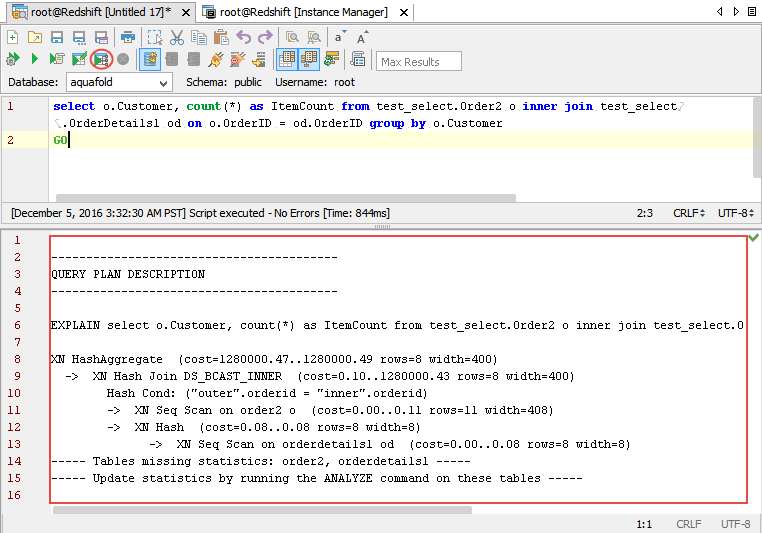Image resolution: width=762 pixels, height=533 pixels.
Task: Open the tab list menu icon
Action: [x=751, y=12]
